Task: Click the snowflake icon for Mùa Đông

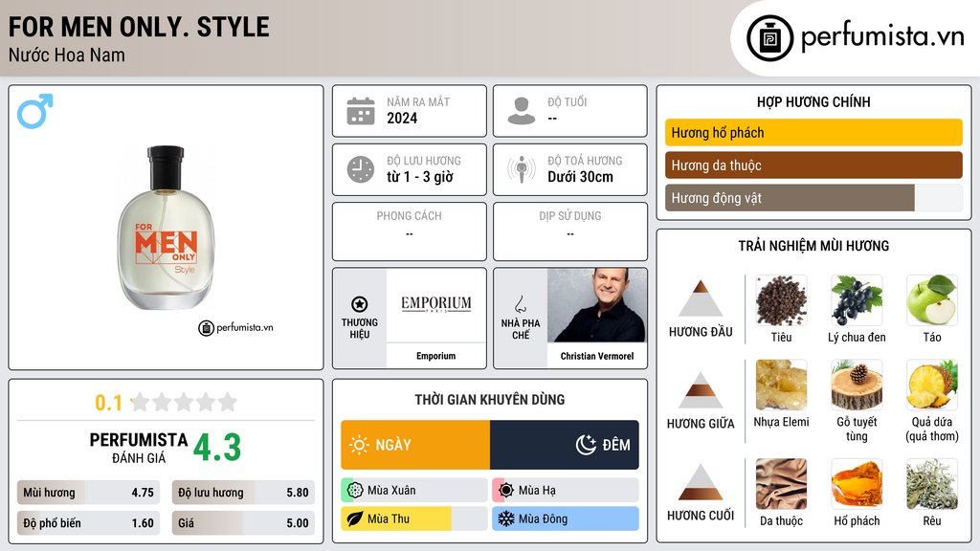Action: click(506, 519)
